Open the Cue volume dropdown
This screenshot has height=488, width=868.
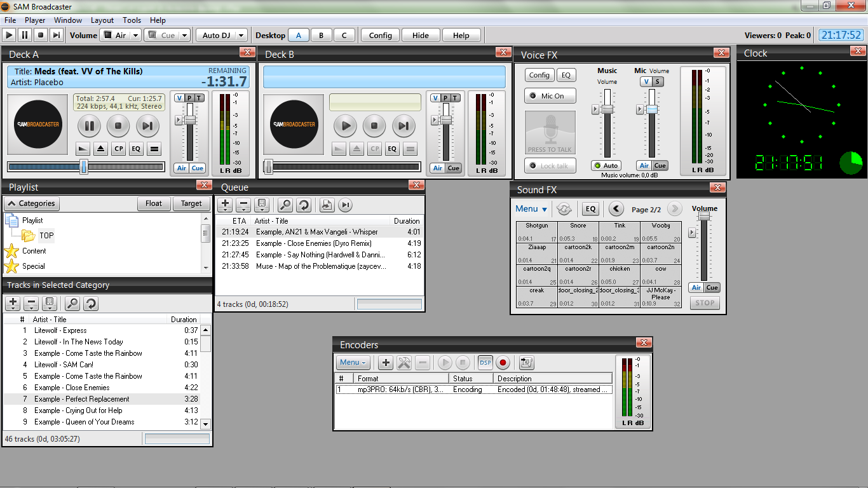pyautogui.click(x=185, y=36)
